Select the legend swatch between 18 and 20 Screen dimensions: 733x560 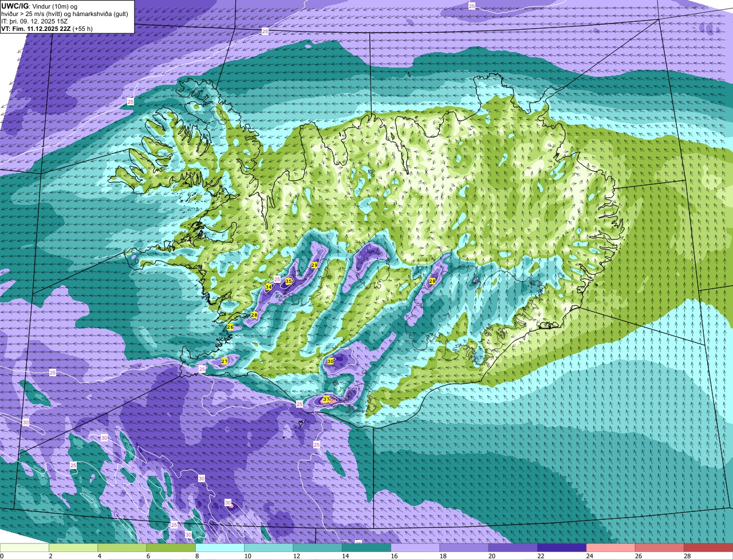(464, 548)
